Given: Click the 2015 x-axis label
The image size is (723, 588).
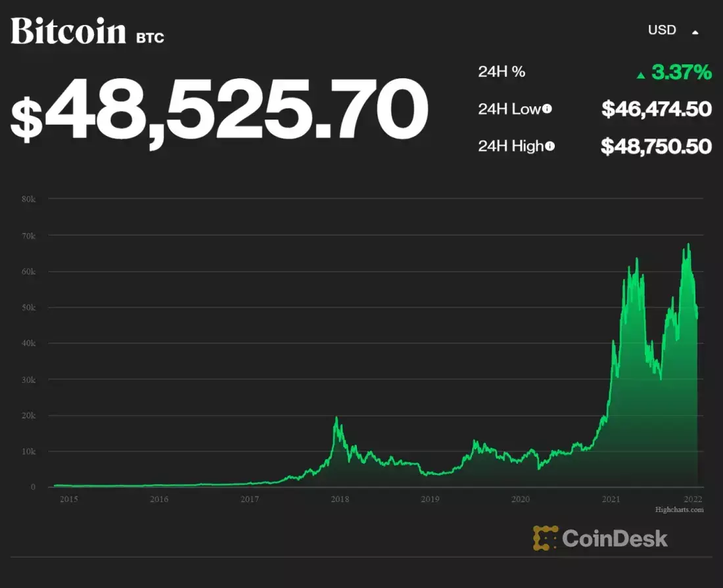Looking at the screenshot, I should 69,499.
